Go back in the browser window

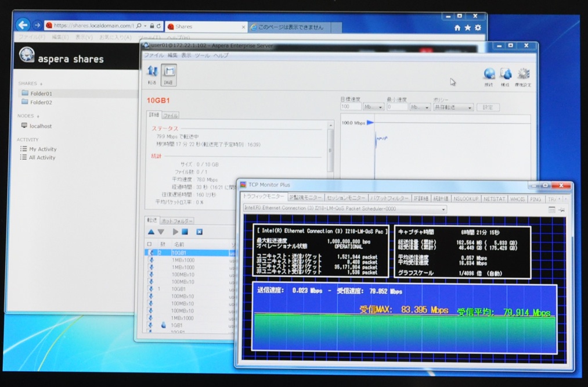pyautogui.click(x=23, y=25)
